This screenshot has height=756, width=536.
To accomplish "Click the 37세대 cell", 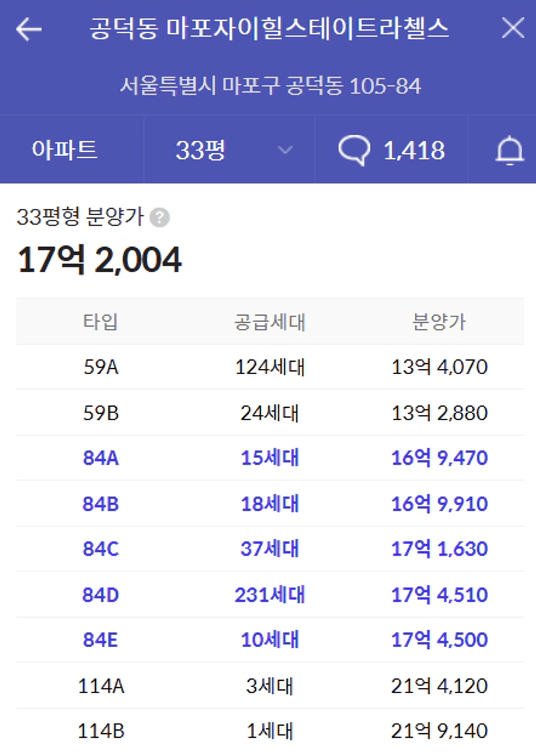I will coord(270,549).
